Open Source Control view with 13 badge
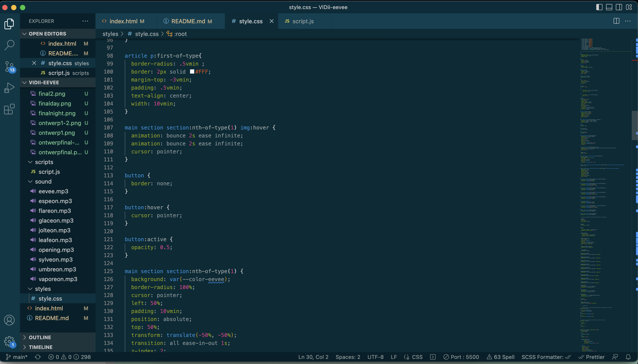Viewport: 638px width, 364px height. 9,67
